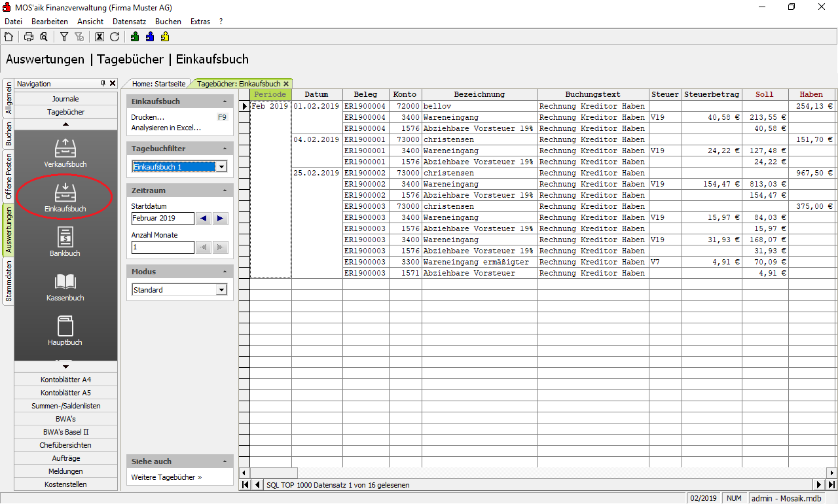Click Analysieren in Excel link
The width and height of the screenshot is (838, 504).
pos(166,128)
